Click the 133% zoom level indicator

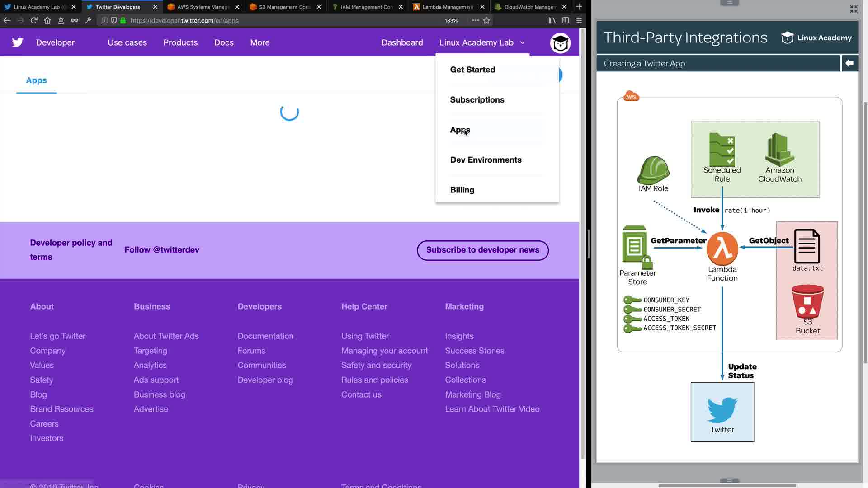(451, 20)
